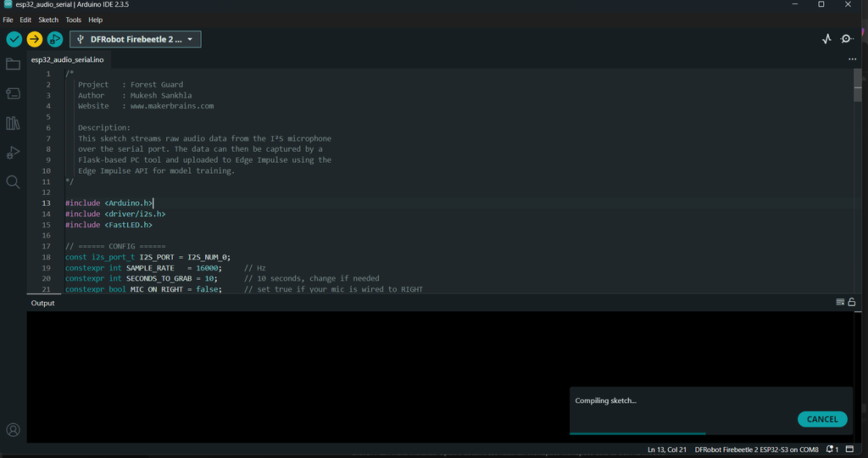Open the Boards Manager sidebar icon
The image size is (868, 458).
tap(13, 93)
